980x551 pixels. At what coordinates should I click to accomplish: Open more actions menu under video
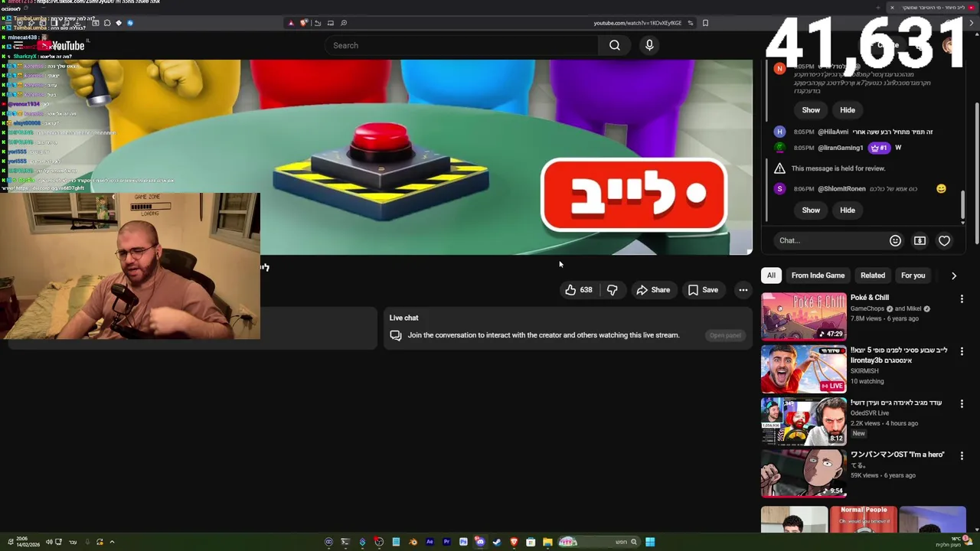(743, 290)
